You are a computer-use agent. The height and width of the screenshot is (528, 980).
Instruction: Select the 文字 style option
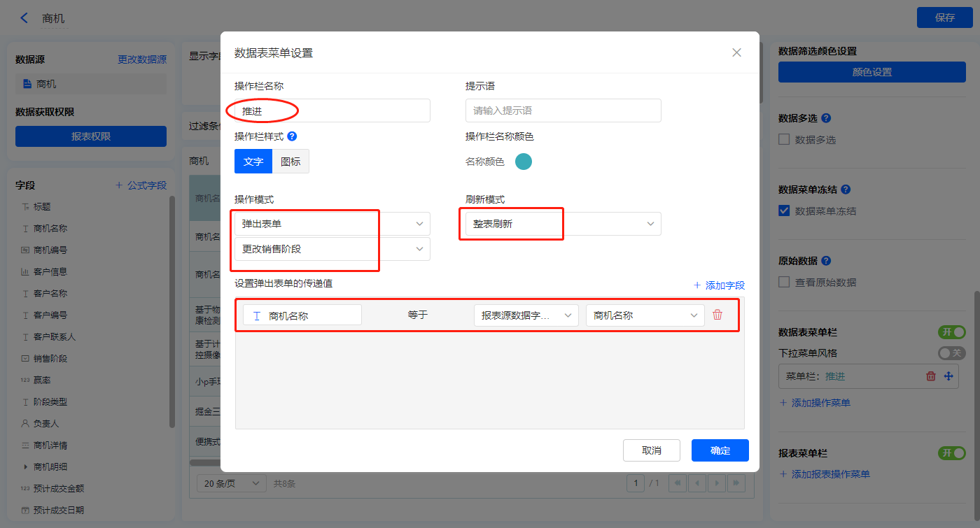click(x=253, y=162)
